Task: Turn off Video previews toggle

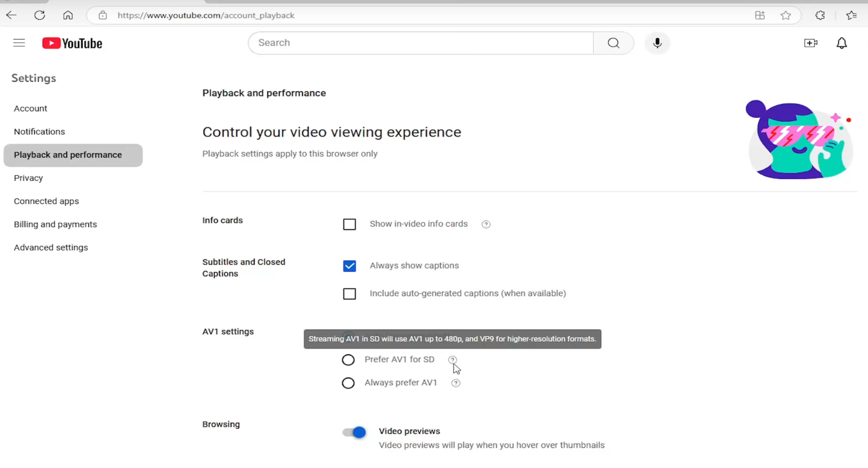Action: (354, 432)
